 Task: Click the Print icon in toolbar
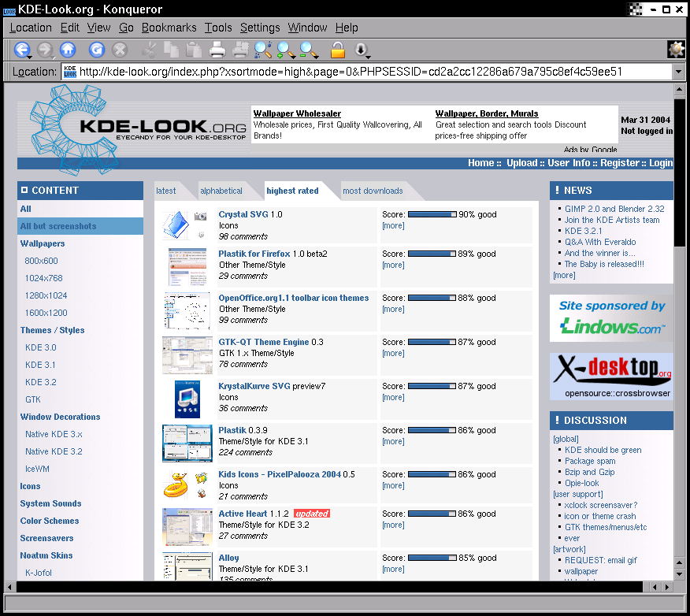click(x=218, y=50)
